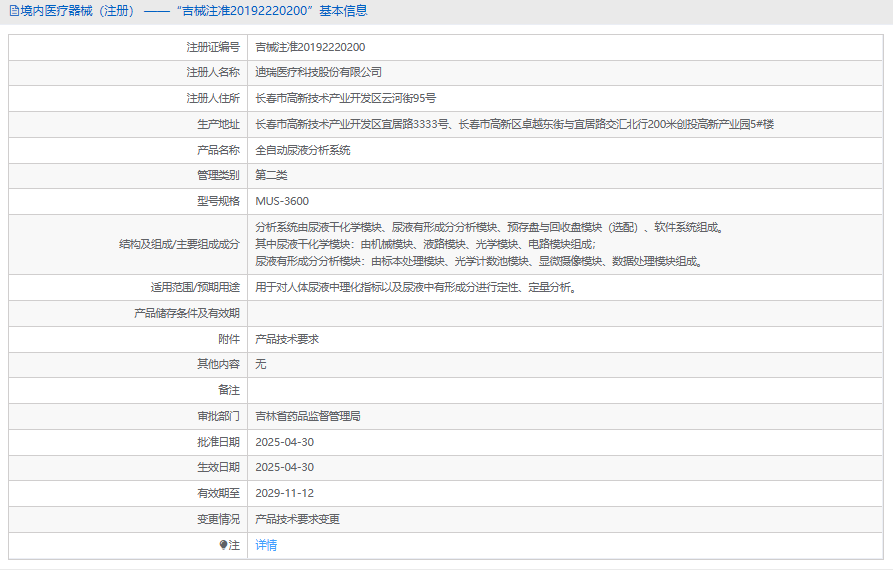The width and height of the screenshot is (893, 570).
Task: Click attachment value 产品技术要求
Action: coord(287,339)
